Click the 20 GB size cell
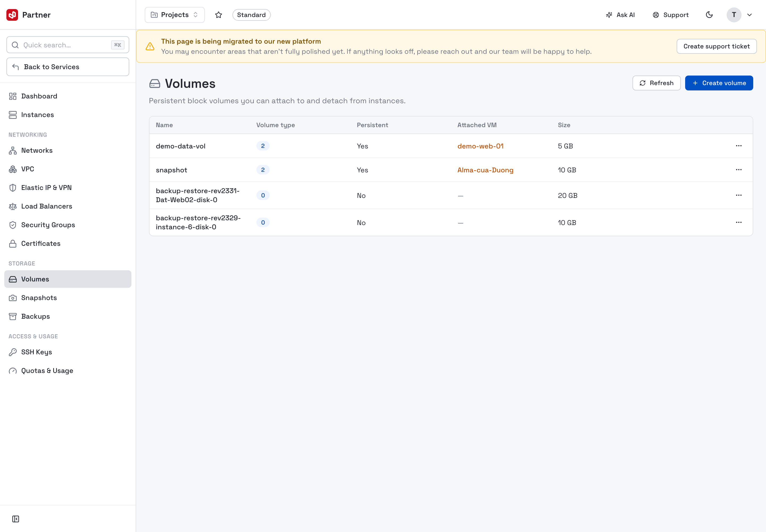 568,196
